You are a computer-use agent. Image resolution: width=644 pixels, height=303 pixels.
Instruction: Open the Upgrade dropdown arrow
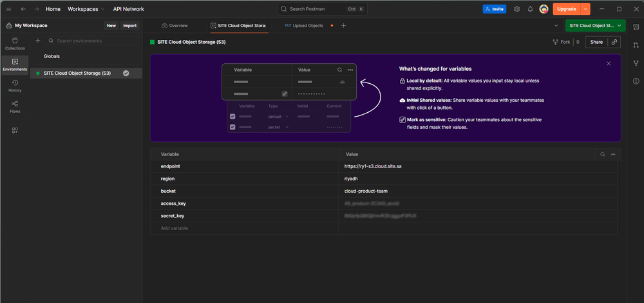(585, 9)
